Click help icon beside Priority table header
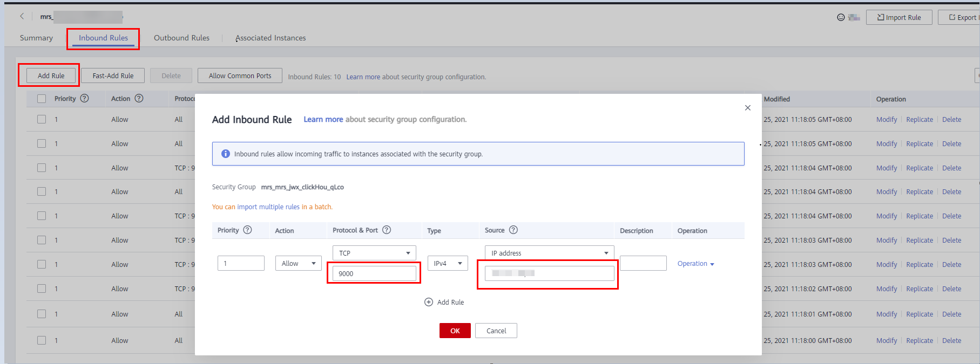 pos(85,98)
